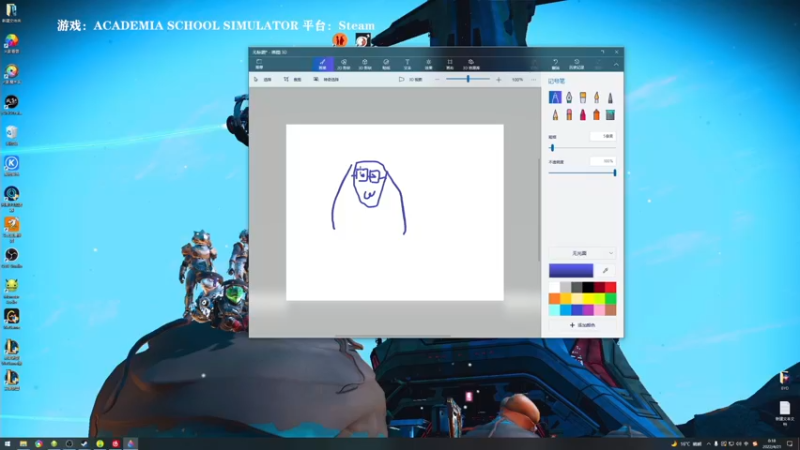800x450 pixels.
Task: Select the Calligraphy pen brush
Action: pos(569,97)
